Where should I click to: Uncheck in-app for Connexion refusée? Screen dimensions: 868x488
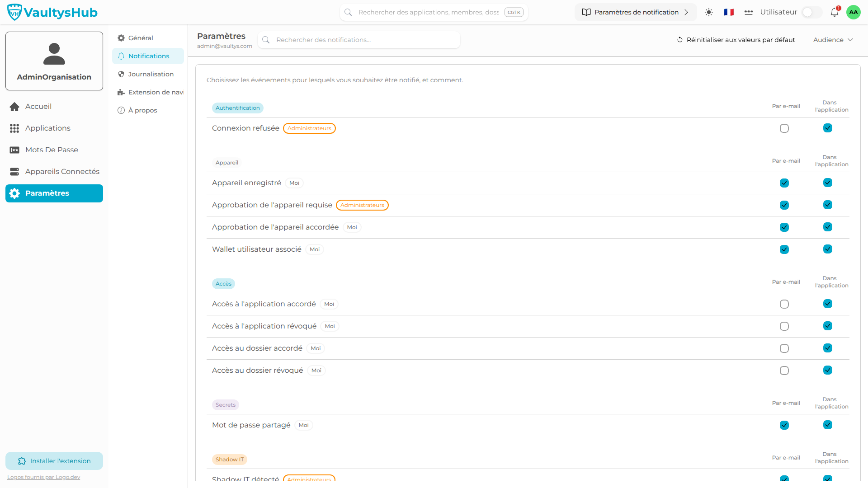tap(828, 128)
